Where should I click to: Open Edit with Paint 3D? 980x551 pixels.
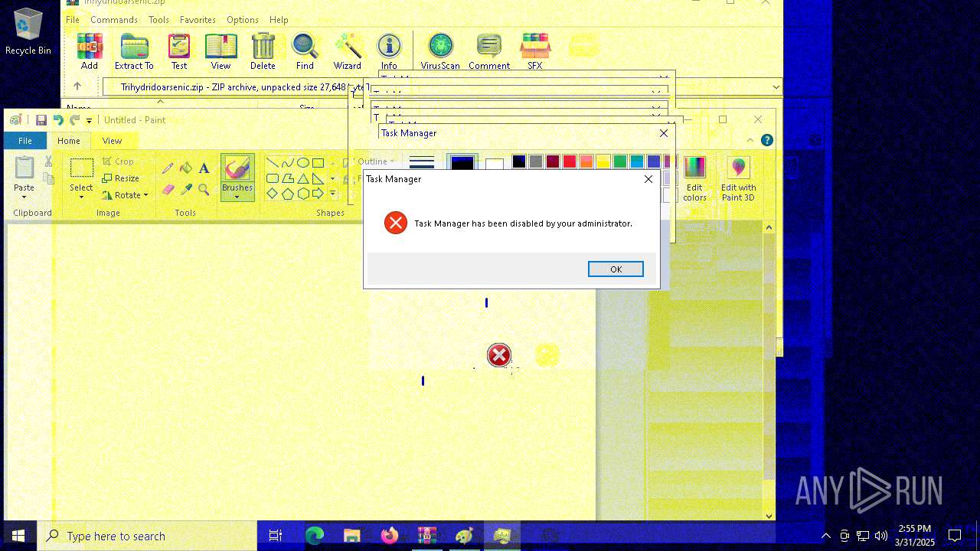coord(738,180)
